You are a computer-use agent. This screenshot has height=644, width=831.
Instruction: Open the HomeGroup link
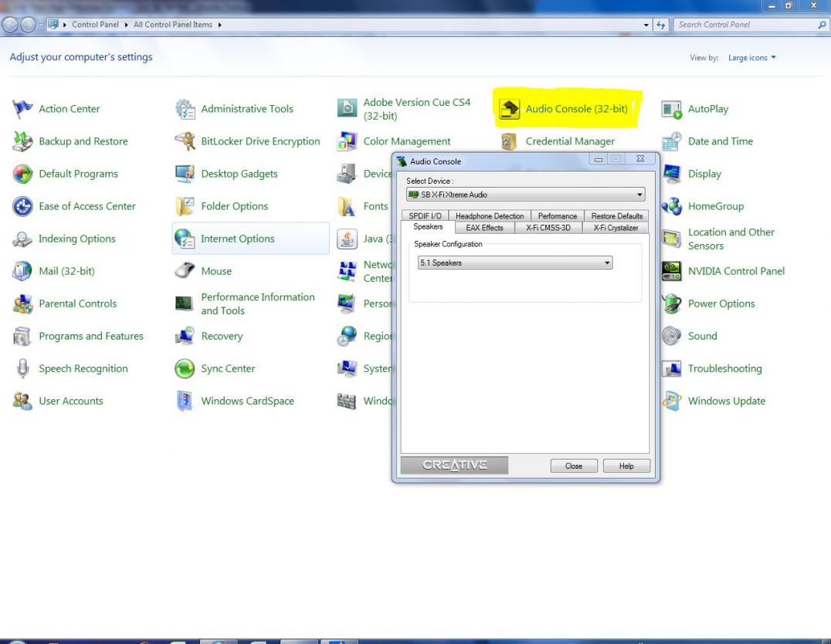pos(716,206)
